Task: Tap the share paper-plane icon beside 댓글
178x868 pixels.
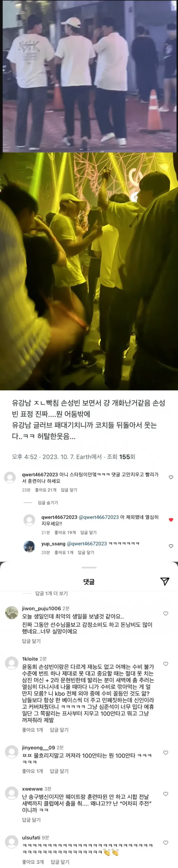Action: (x=165, y=582)
